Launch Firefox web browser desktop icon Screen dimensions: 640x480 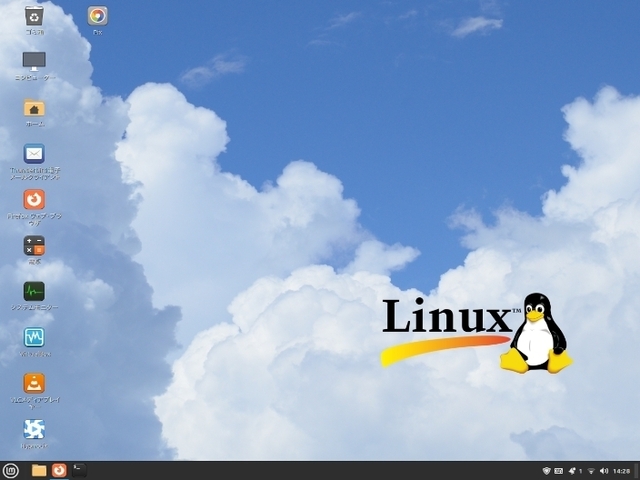(34, 200)
